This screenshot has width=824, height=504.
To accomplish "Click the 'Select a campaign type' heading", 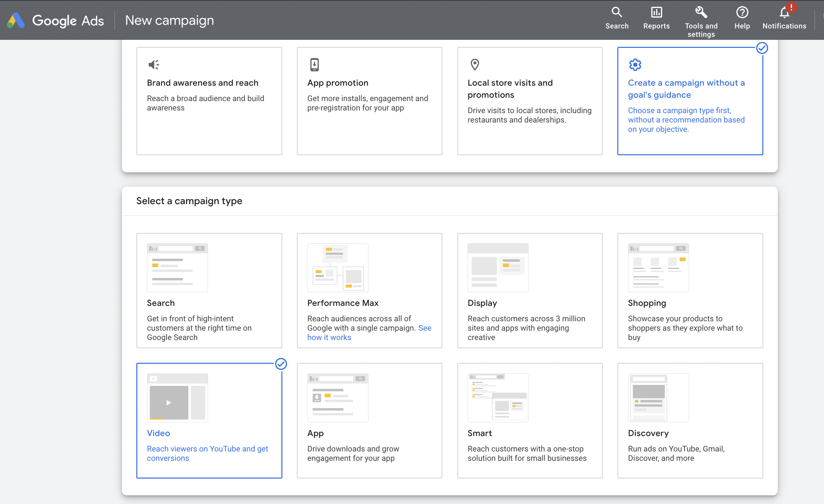I will tap(189, 201).
